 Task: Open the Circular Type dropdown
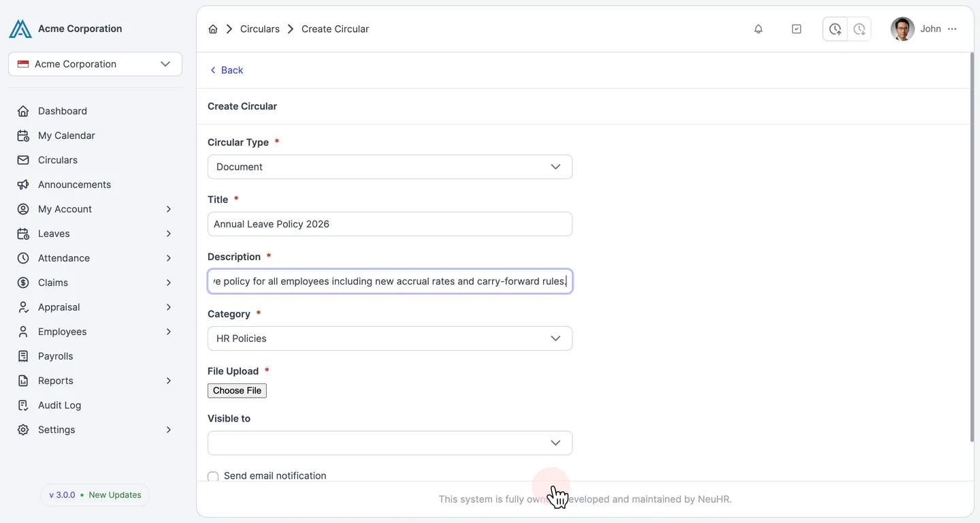coord(390,167)
